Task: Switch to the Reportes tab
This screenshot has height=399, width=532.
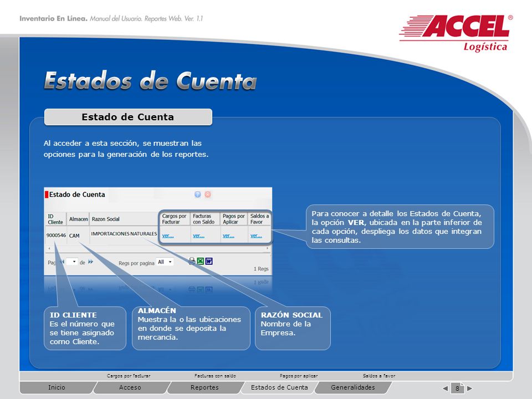Action: [204, 387]
